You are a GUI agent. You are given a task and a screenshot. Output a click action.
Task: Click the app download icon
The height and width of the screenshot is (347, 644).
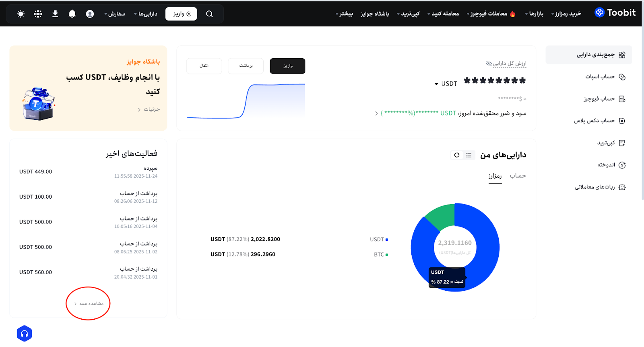55,14
